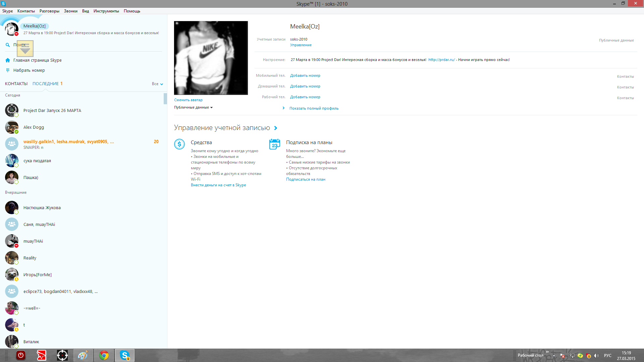This screenshot has height=362, width=644.
Task: Add home phone number
Action: [x=305, y=86]
